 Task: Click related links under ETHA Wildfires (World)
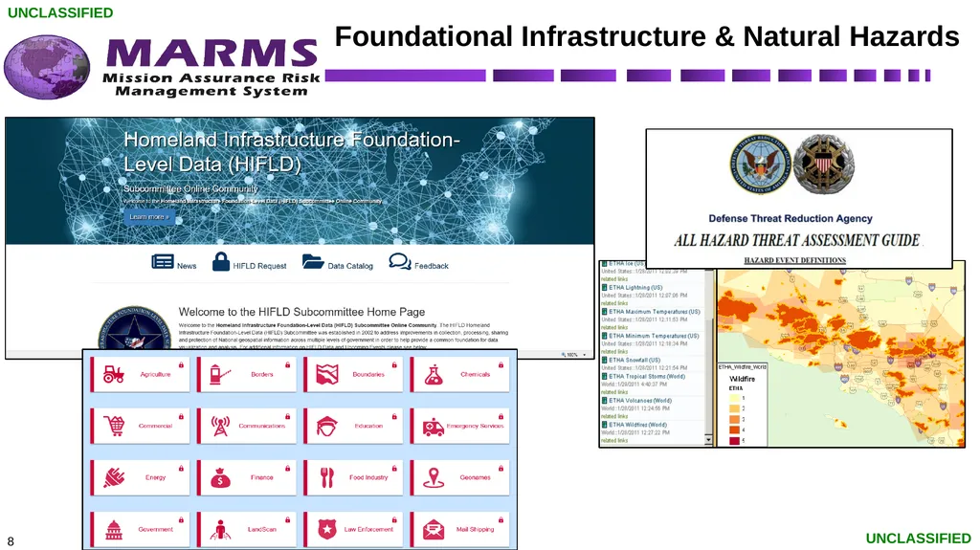pos(614,441)
